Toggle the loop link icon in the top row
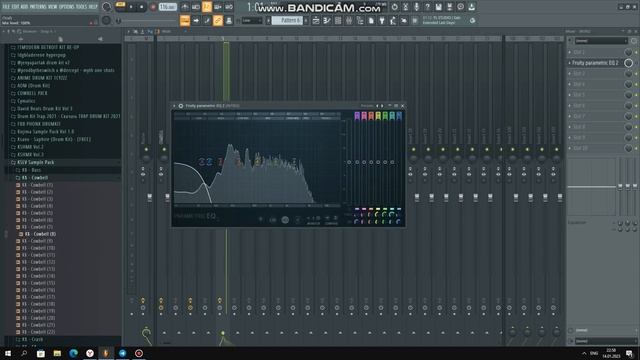 [229, 7]
